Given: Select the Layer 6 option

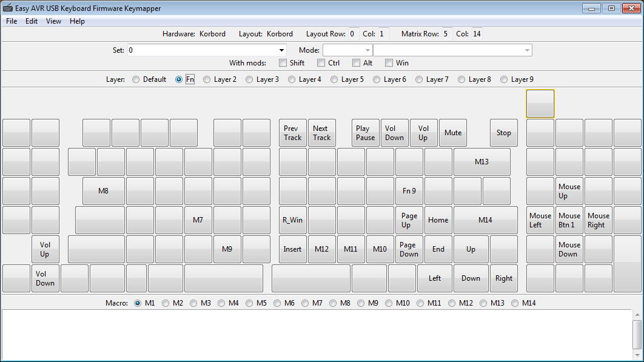Looking at the screenshot, I should tap(377, 79).
